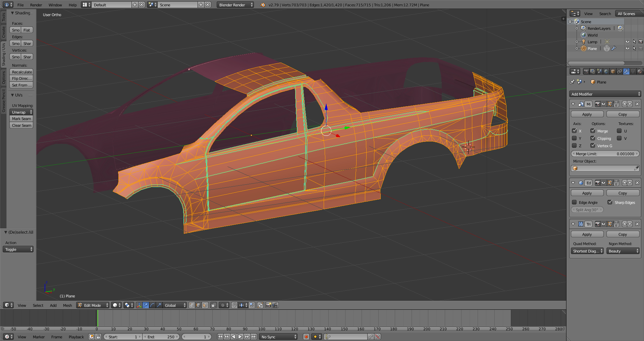Open the Mesh Data properties tab (triangle icon)
This screenshot has height=341, width=644.
point(633,71)
